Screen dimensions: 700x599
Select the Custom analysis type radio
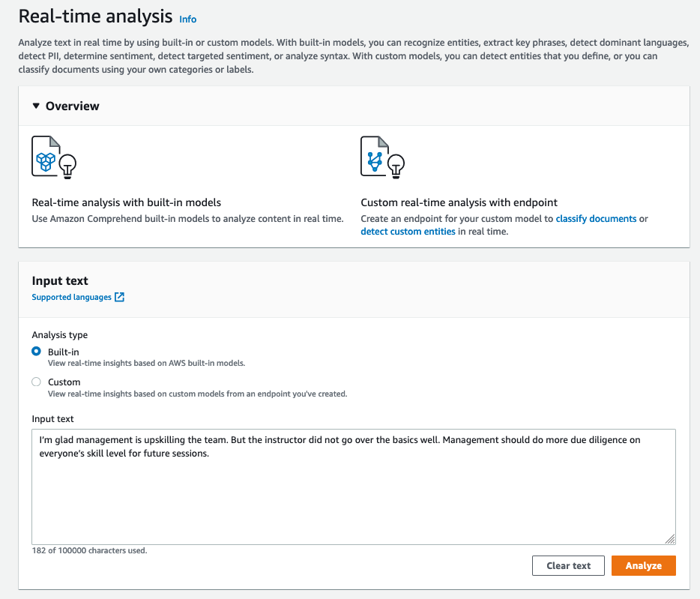[x=36, y=382]
